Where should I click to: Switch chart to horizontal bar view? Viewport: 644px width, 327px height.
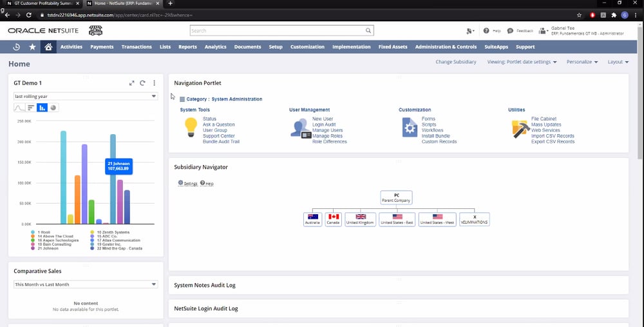(31, 108)
